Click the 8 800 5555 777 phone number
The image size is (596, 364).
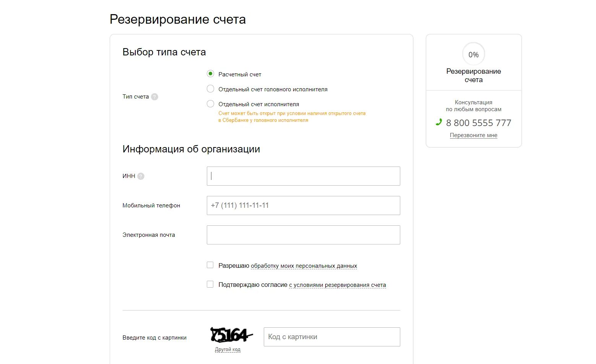point(479,123)
